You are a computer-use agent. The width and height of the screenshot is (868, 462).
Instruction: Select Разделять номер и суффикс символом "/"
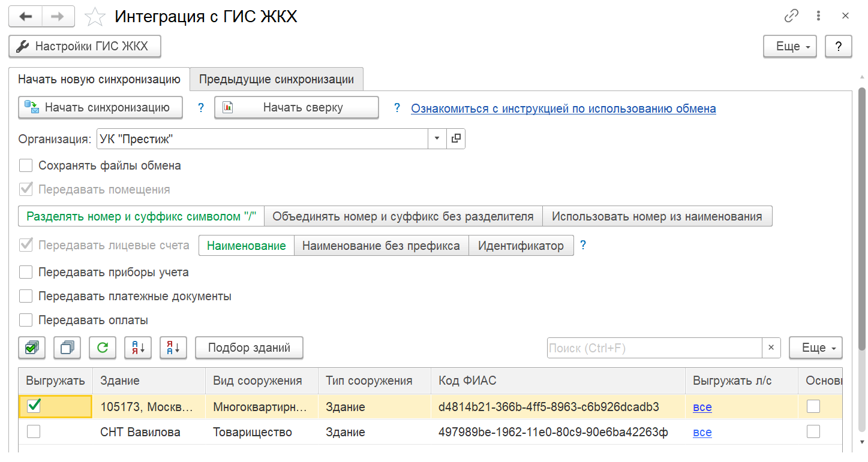coord(142,216)
